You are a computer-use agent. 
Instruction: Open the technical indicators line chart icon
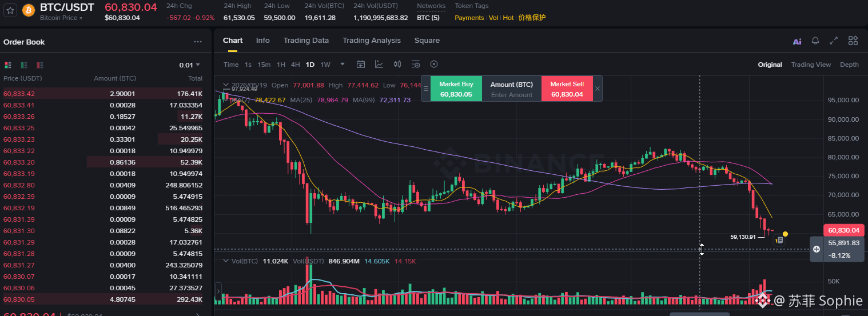pos(379,64)
